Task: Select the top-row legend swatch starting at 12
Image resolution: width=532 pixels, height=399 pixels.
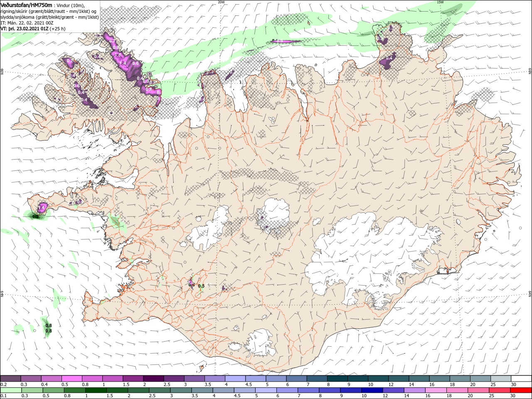Action: (399, 379)
